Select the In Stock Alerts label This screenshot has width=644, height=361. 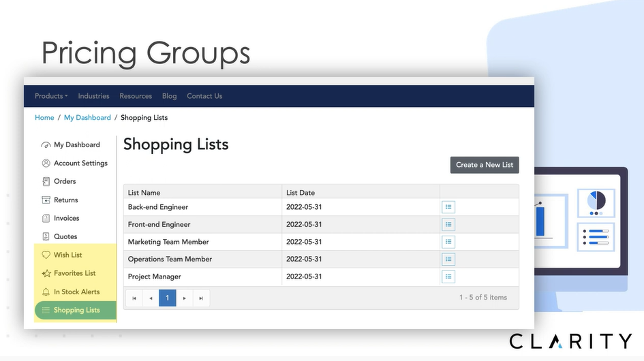77,292
